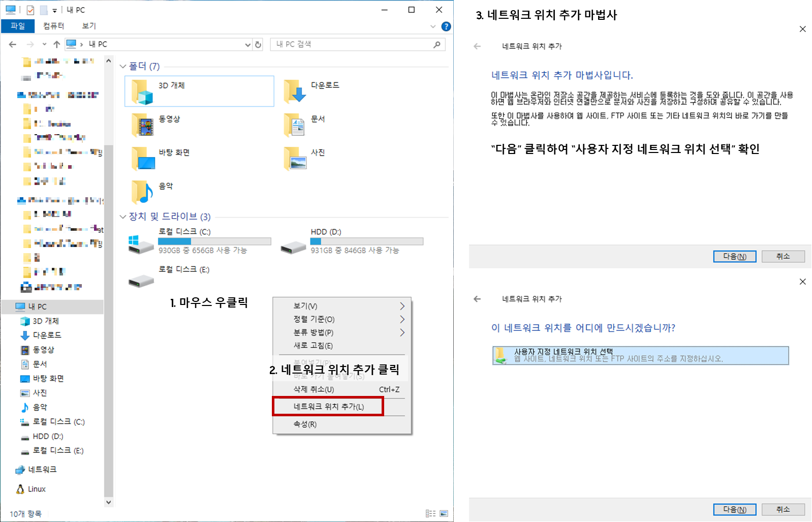Select the 로컬 디스크 (C:) drive icon
This screenshot has height=522, width=812.
tap(141, 244)
